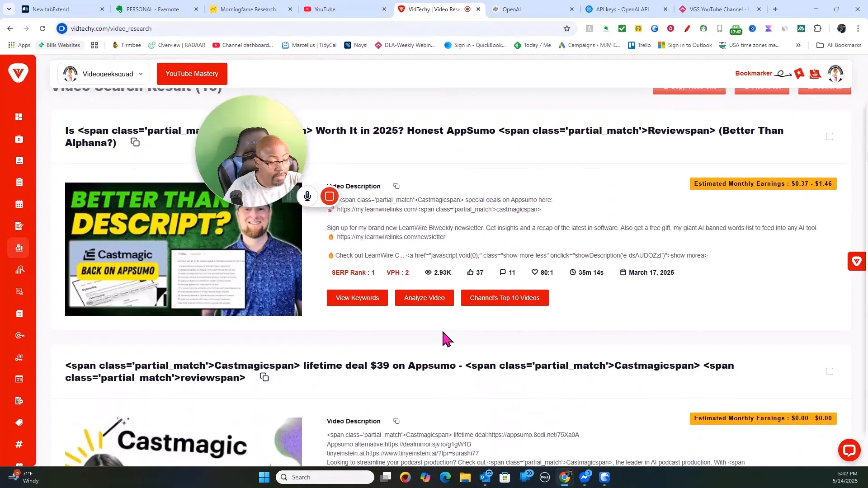Click the video add sidebar icon
The image size is (868, 488).
(19, 291)
